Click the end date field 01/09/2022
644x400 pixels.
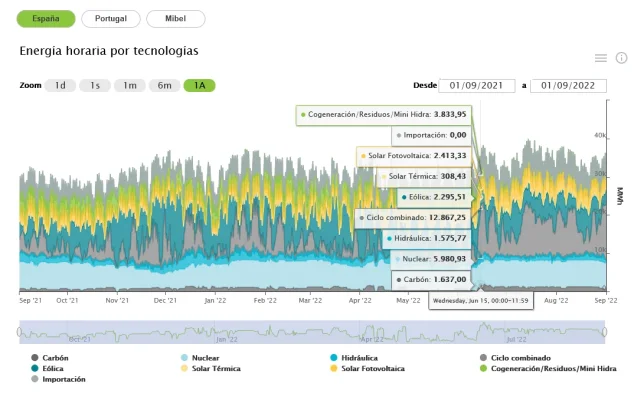click(568, 86)
